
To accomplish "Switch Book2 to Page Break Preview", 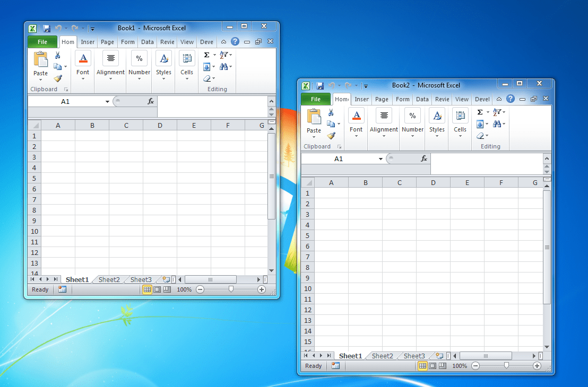I will click(443, 366).
